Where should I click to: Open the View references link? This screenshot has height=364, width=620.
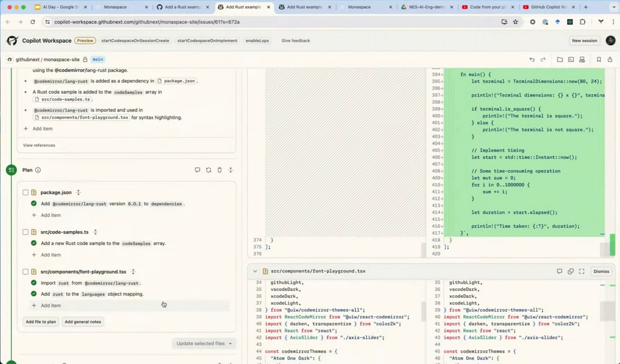coord(39,145)
